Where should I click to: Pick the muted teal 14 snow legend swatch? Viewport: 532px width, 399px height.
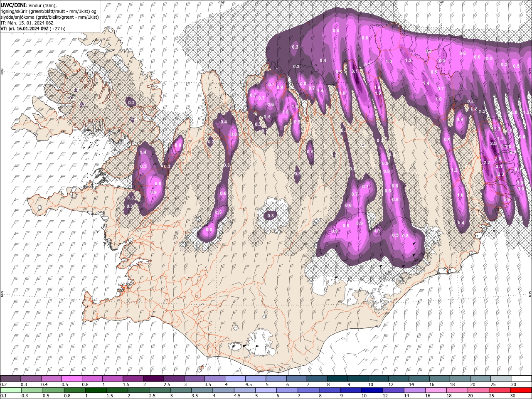[419, 379]
